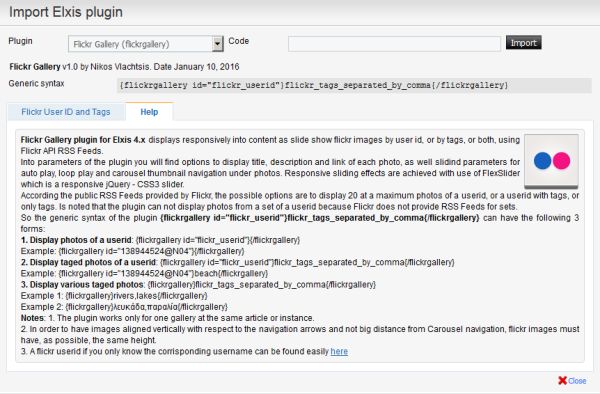Click the Flickr logo image
Screen dimensions: 600x394
point(551,161)
